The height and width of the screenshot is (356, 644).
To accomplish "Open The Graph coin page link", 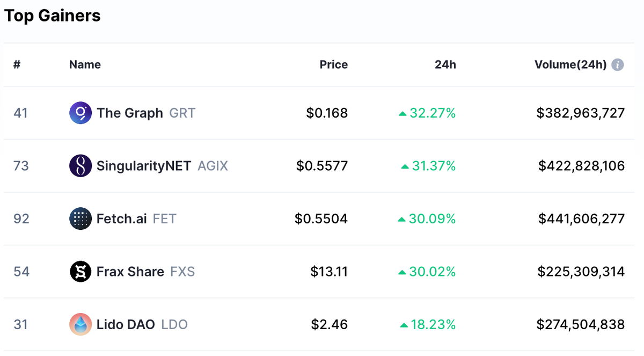I will [129, 113].
